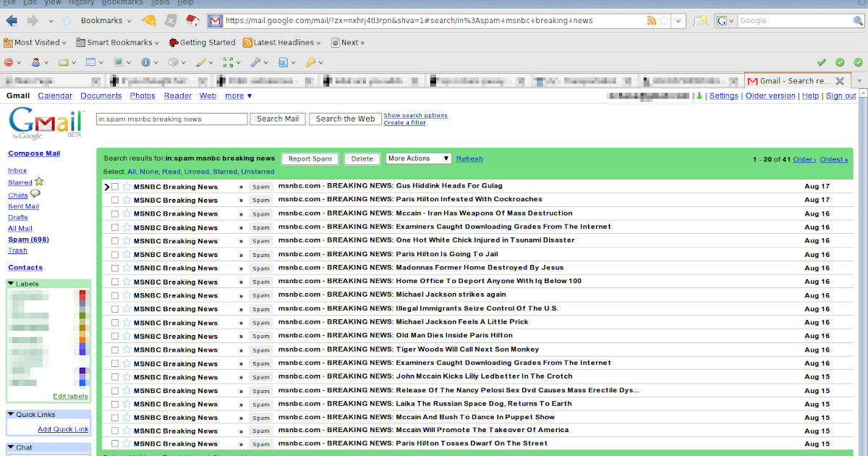868x456 pixels.
Task: Open the History menu
Action: coord(81,3)
